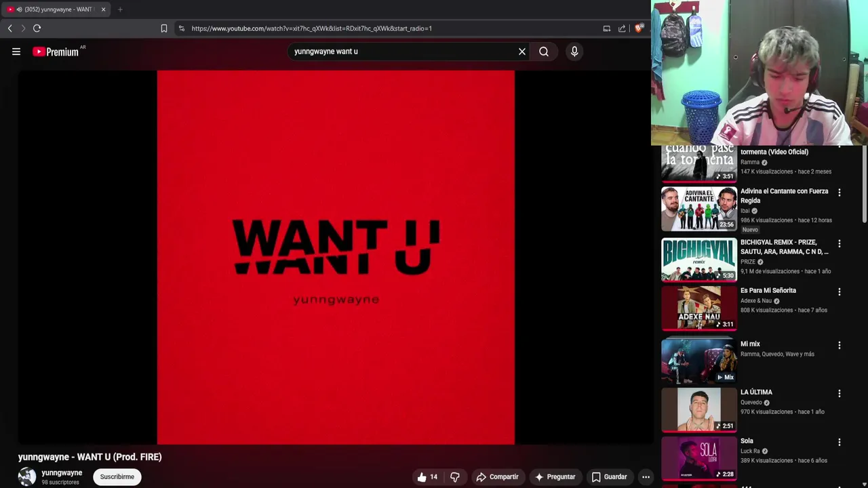Open the browser share icon
This screenshot has width=868, height=488.
(622, 28)
